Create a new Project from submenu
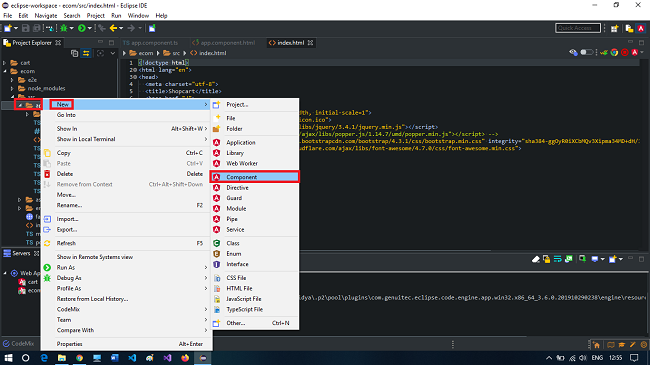The image size is (650, 365). [x=254, y=105]
